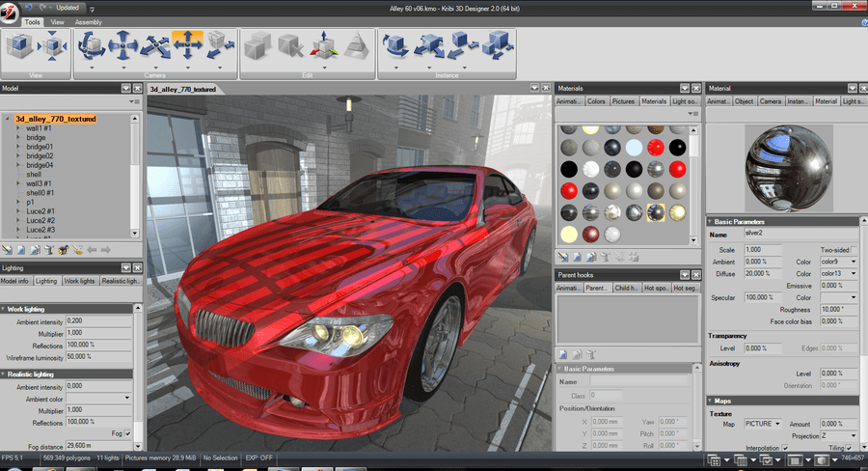Click the copy documents icon under Materials grid
868x471 pixels.
(x=591, y=257)
